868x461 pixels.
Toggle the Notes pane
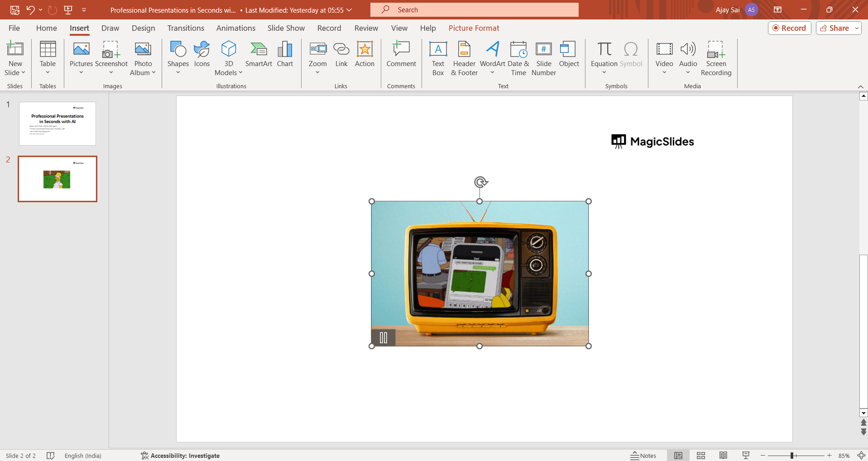(x=643, y=456)
